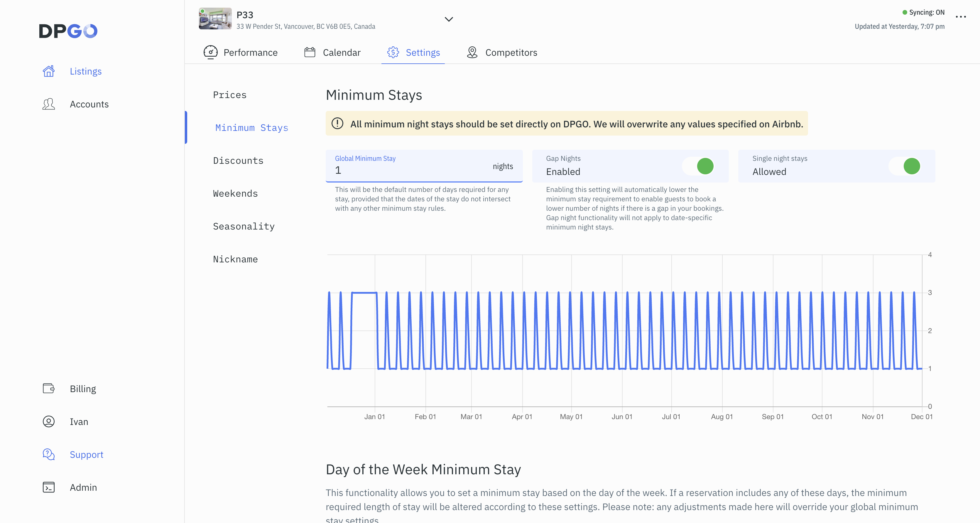Click the P33 listing thumbnail image

click(215, 19)
